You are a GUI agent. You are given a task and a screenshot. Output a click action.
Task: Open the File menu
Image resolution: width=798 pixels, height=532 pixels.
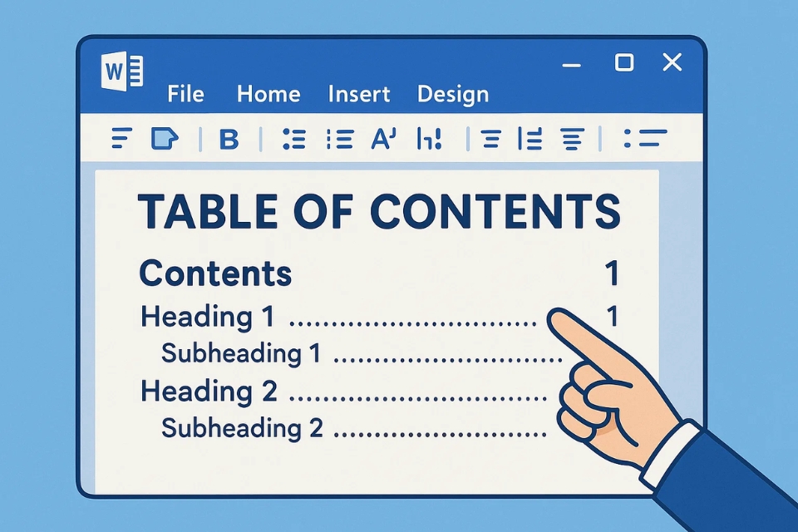pos(185,94)
